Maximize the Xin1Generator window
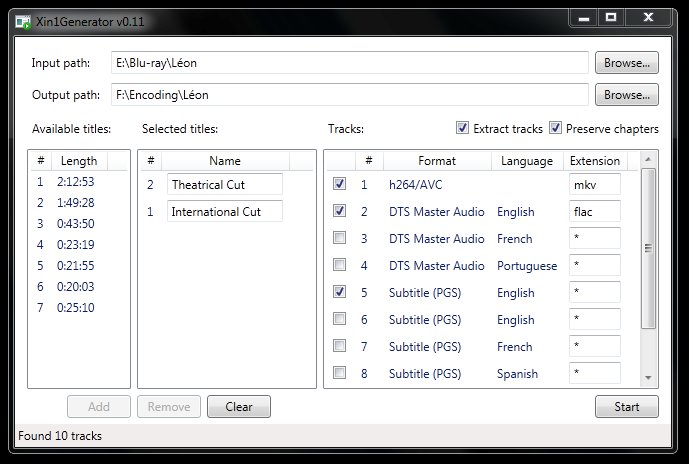The width and height of the screenshot is (689, 464). click(611, 18)
